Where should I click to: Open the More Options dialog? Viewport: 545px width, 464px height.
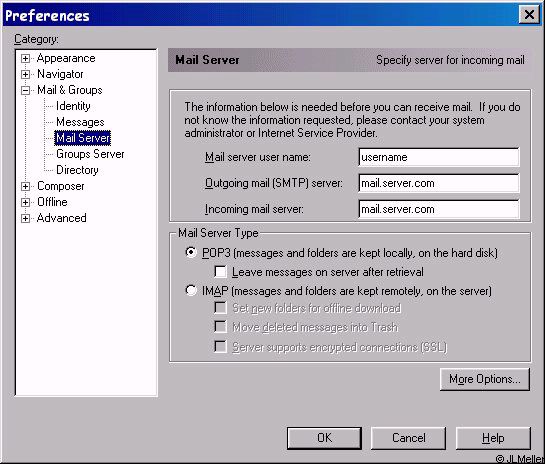pyautogui.click(x=485, y=379)
